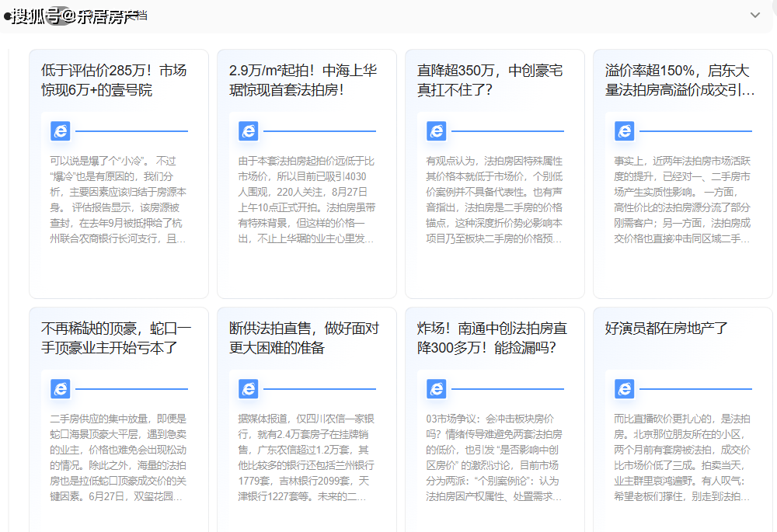Open headline 好演员都在房地产了
The width and height of the screenshot is (777, 532).
click(667, 329)
